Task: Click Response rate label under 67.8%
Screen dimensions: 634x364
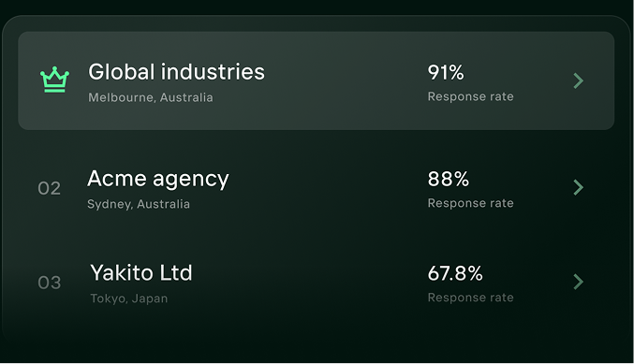Action: click(471, 298)
